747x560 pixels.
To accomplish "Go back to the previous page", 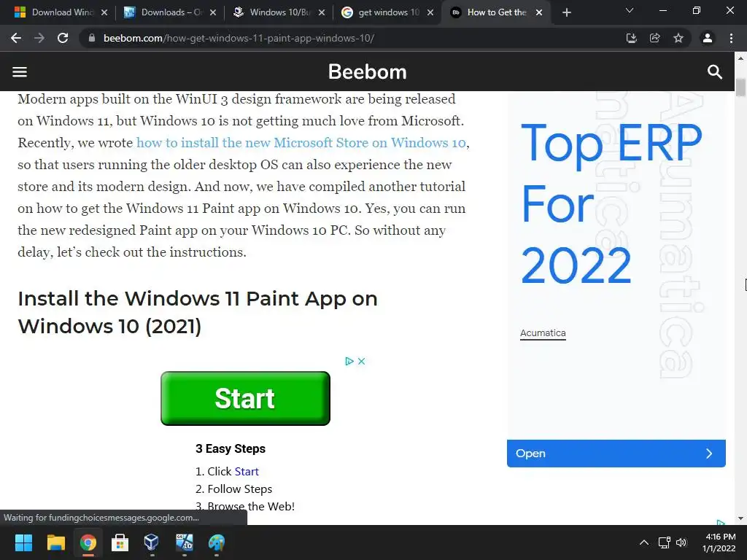I will [16, 38].
